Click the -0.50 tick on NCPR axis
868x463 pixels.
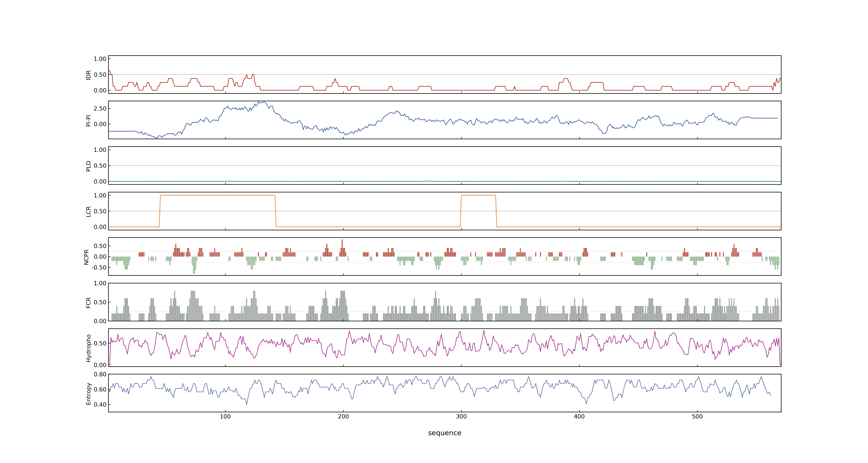point(99,268)
